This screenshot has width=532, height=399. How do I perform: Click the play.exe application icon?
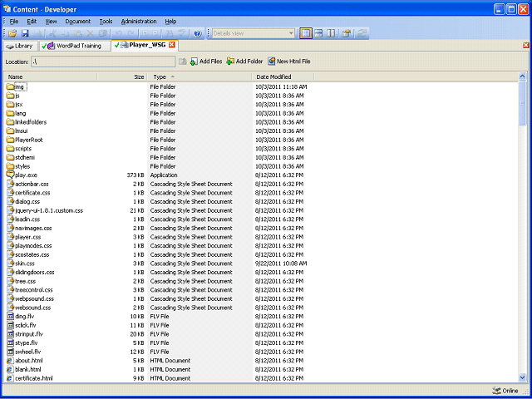(11, 175)
